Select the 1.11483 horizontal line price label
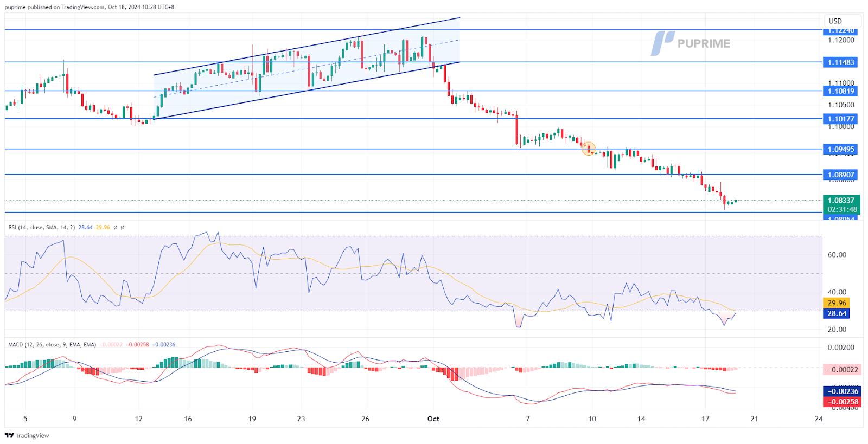868x444 pixels. click(841, 62)
